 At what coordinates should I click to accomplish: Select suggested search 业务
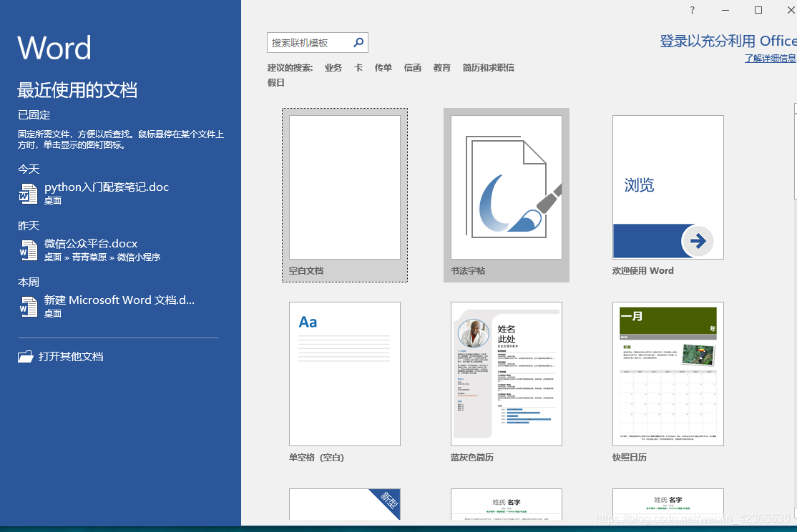(x=333, y=68)
